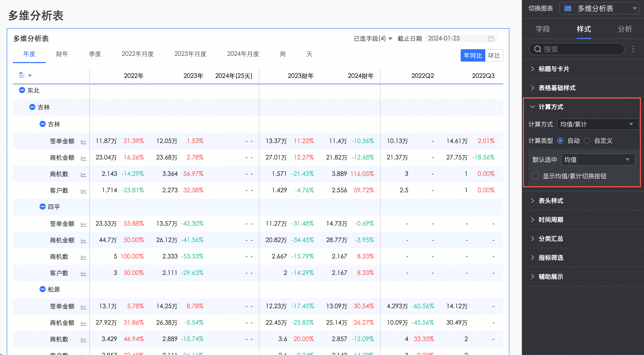
Task: Expand the 表头样式 section
Action: [x=551, y=201]
